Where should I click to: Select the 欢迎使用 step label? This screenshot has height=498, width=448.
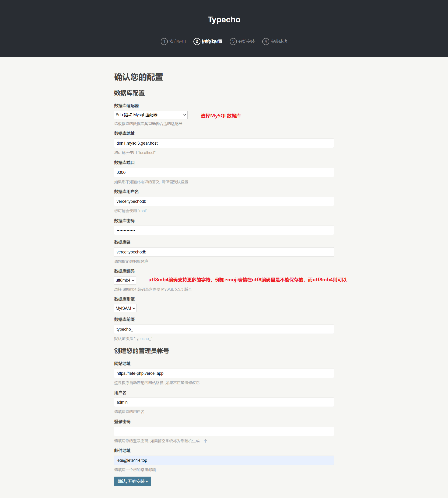pos(178,42)
